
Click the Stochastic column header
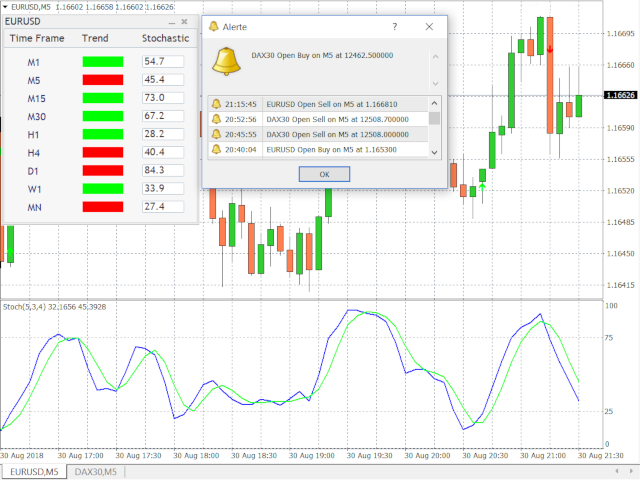pyautogui.click(x=165, y=38)
